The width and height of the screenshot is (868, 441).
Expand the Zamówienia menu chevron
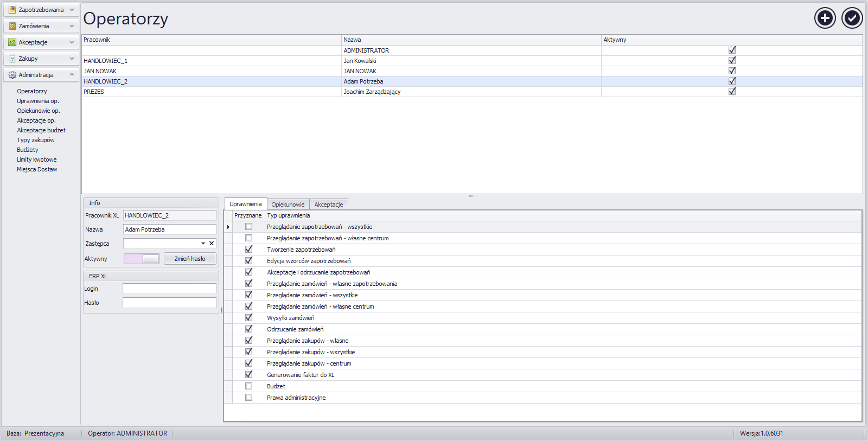point(72,26)
